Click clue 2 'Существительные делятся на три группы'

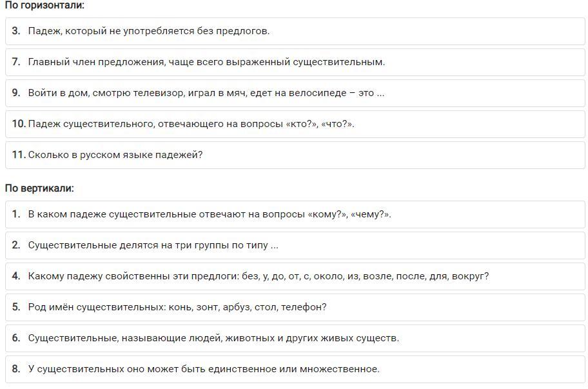point(295,245)
